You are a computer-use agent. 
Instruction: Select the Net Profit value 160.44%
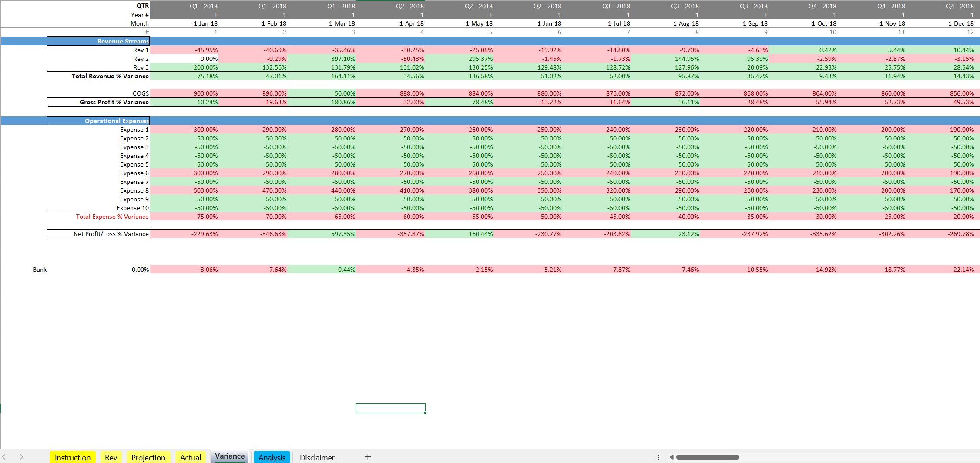coord(459,234)
